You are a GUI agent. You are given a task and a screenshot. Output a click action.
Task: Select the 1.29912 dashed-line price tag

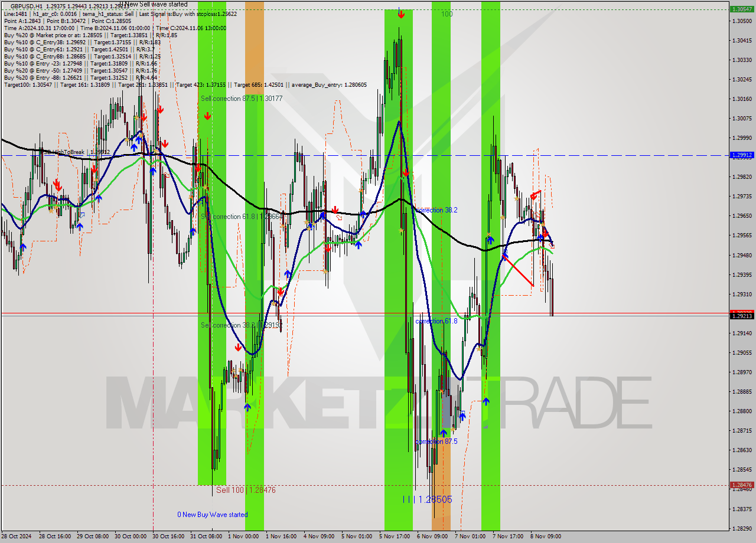[x=742, y=155]
